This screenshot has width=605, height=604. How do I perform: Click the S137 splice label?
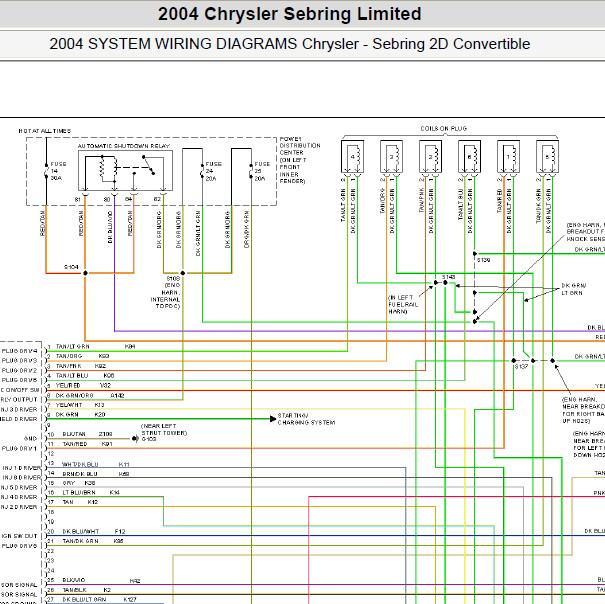[521, 366]
